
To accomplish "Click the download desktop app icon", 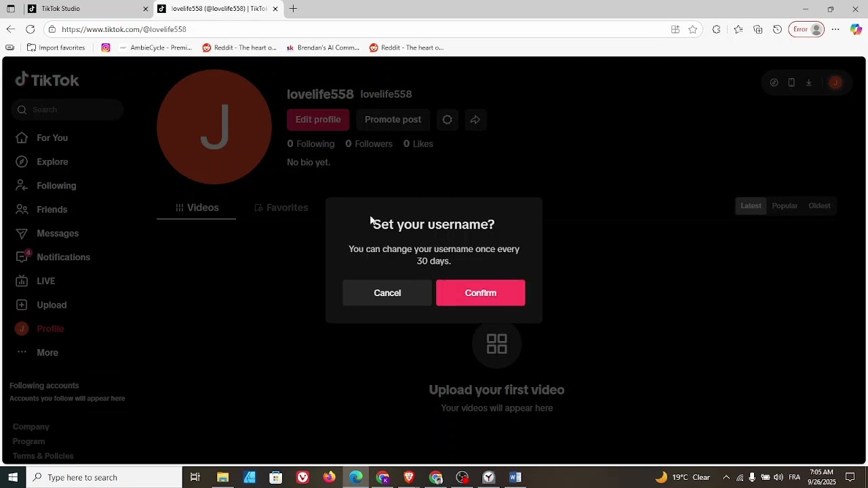I will (808, 83).
